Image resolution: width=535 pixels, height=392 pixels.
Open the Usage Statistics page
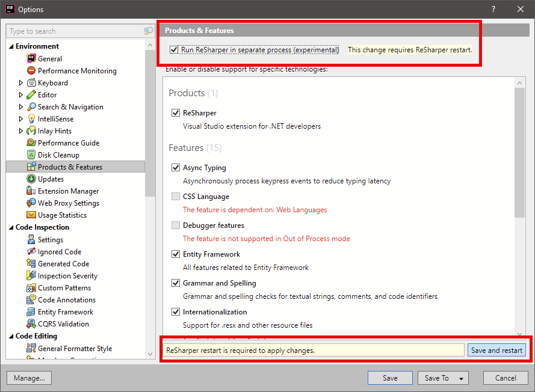tap(62, 215)
